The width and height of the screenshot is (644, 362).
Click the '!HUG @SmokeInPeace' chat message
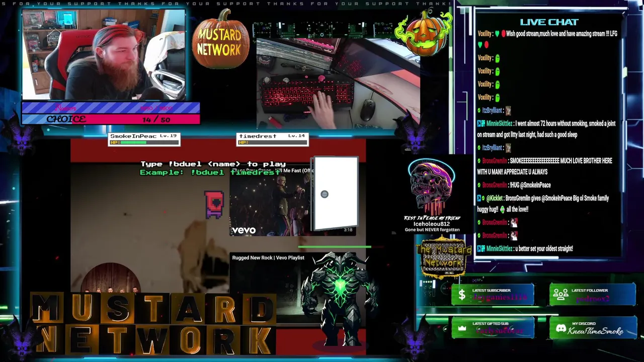(514, 185)
